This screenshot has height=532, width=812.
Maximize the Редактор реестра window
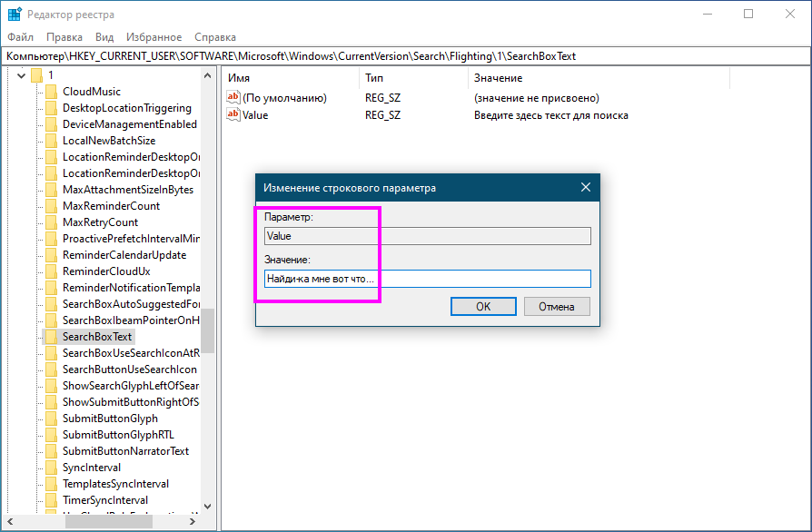coord(748,14)
